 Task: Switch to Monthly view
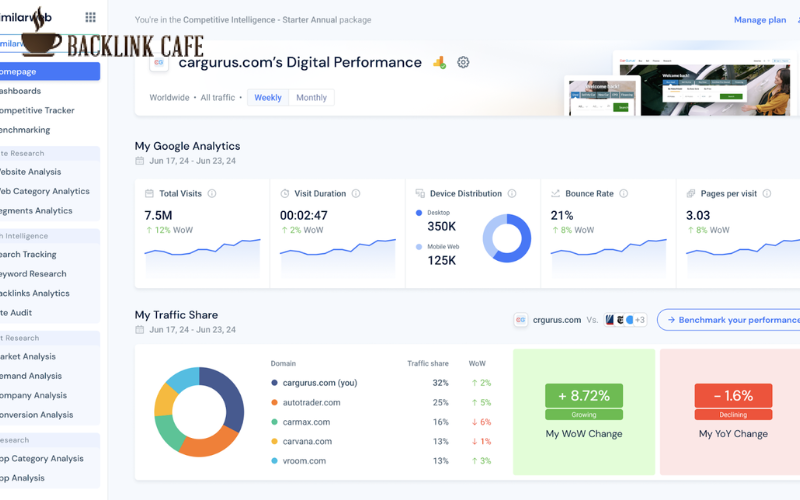coord(311,97)
